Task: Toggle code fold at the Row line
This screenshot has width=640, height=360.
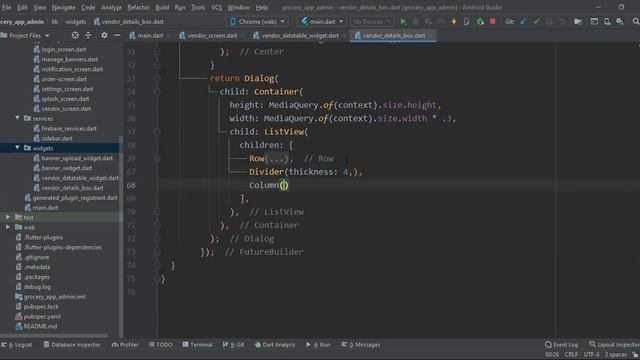Action: click(157, 158)
